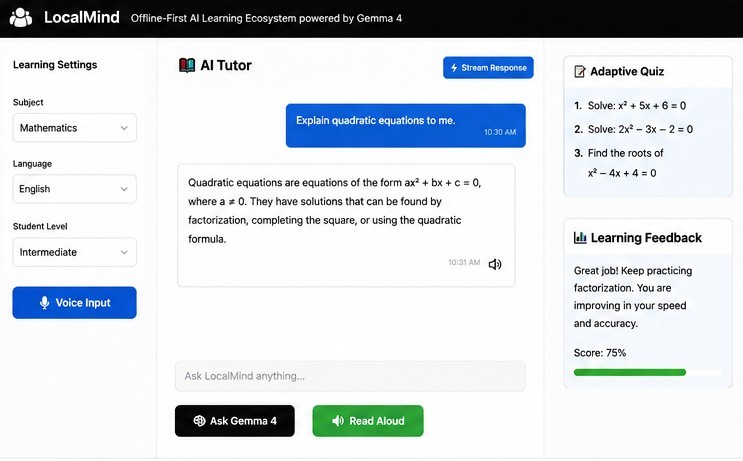The height and width of the screenshot is (461, 743).
Task: Click the green score progress bar
Action: point(630,372)
